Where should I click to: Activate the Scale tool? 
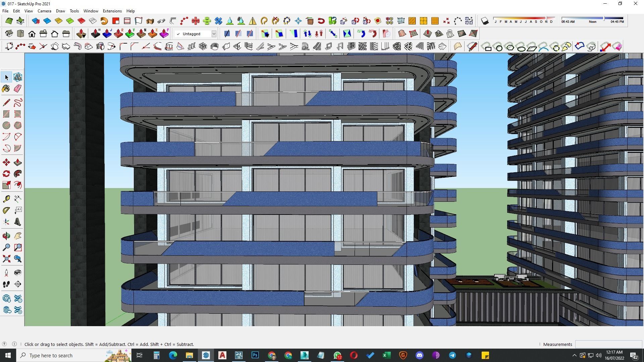pos(6,185)
